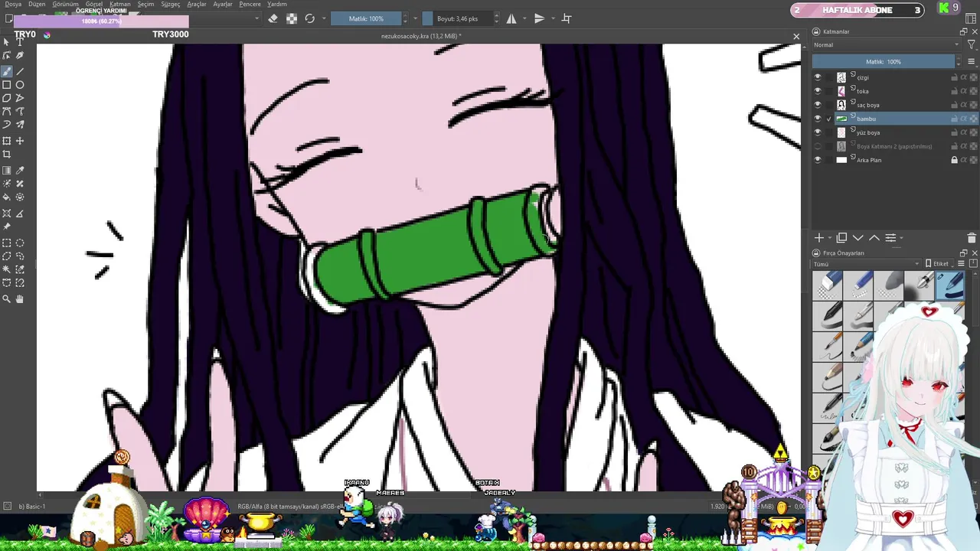Image resolution: width=980 pixels, height=551 pixels.
Task: Select the text tool
Action: 20,41
